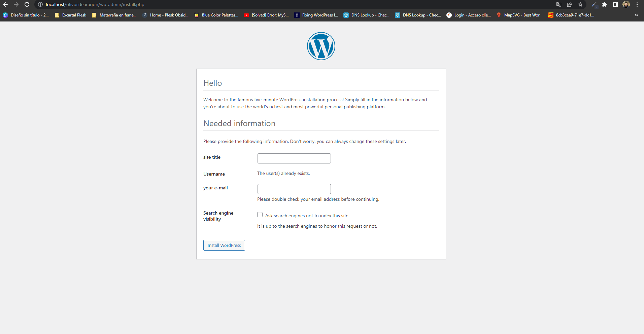The width and height of the screenshot is (644, 334).
Task: Open the 'Matarraña en feme...' bookmark folder
Action: pyautogui.click(x=114, y=15)
